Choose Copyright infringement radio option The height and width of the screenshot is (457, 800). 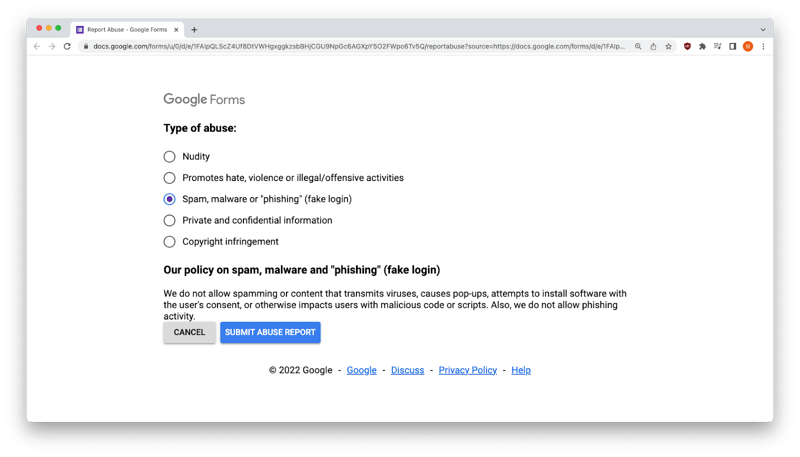pyautogui.click(x=169, y=242)
